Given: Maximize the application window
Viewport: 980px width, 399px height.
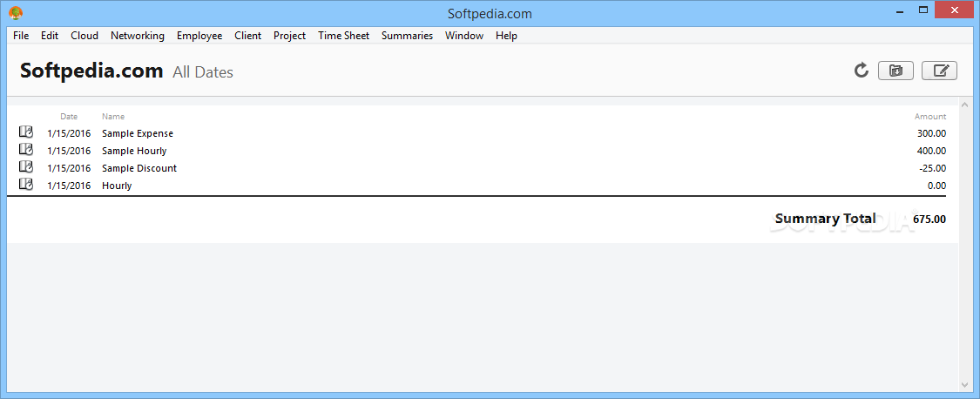Looking at the screenshot, I should (923, 10).
